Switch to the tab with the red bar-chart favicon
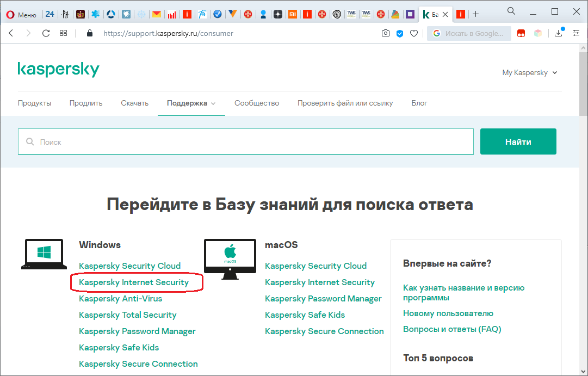The width and height of the screenshot is (588, 376). [x=172, y=14]
